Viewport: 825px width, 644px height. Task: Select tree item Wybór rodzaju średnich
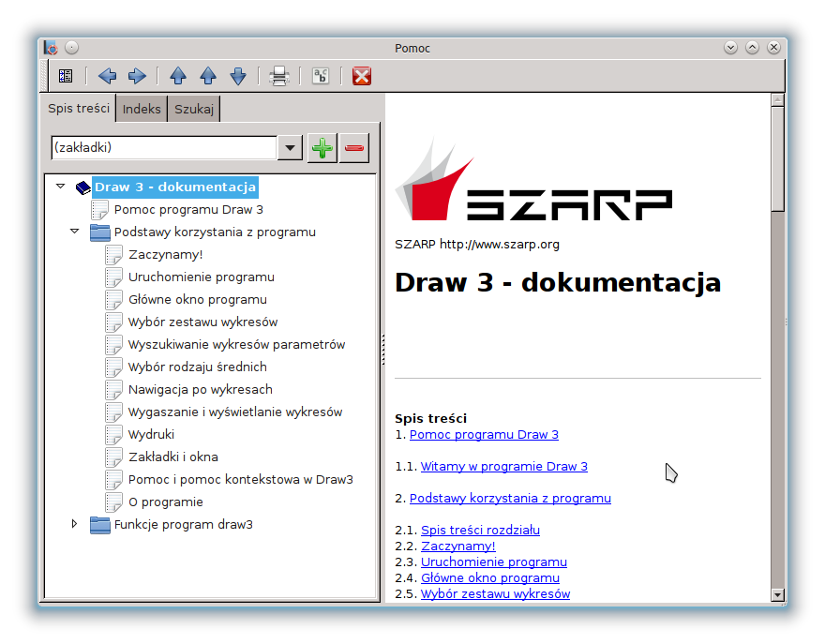(x=198, y=367)
